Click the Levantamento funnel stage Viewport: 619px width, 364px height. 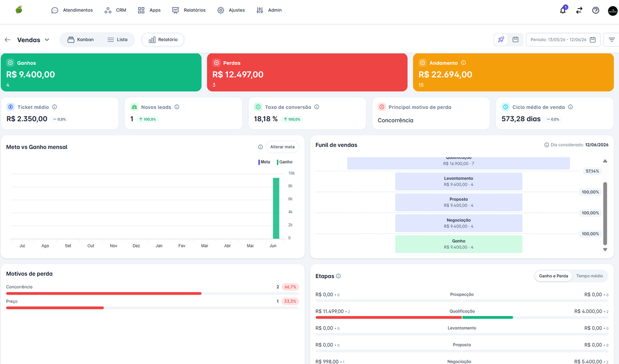pyautogui.click(x=459, y=182)
